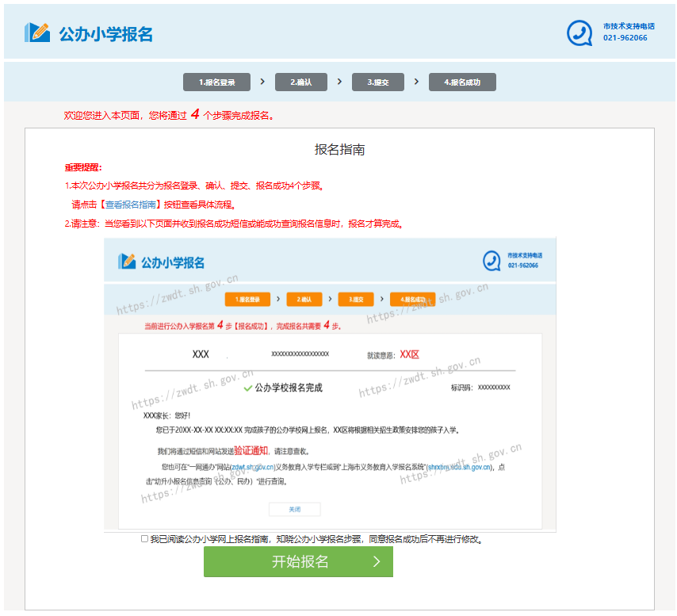
Task: Click reminder line 2 starting 请注意
Action: (x=234, y=224)
